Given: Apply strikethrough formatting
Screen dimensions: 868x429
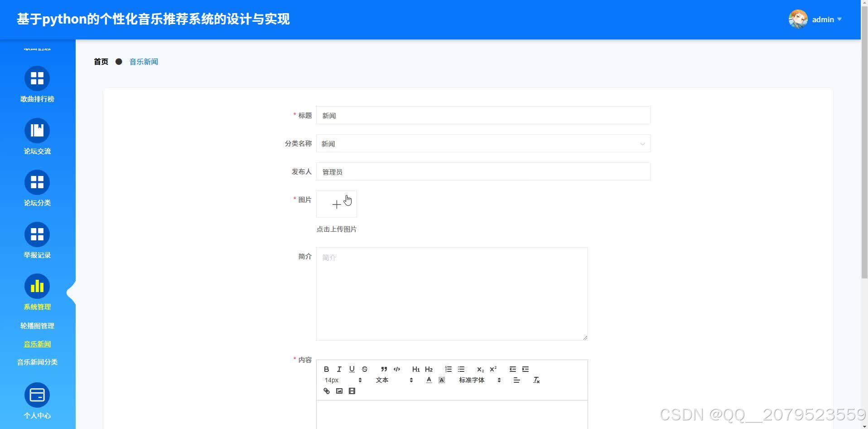Looking at the screenshot, I should coord(364,369).
